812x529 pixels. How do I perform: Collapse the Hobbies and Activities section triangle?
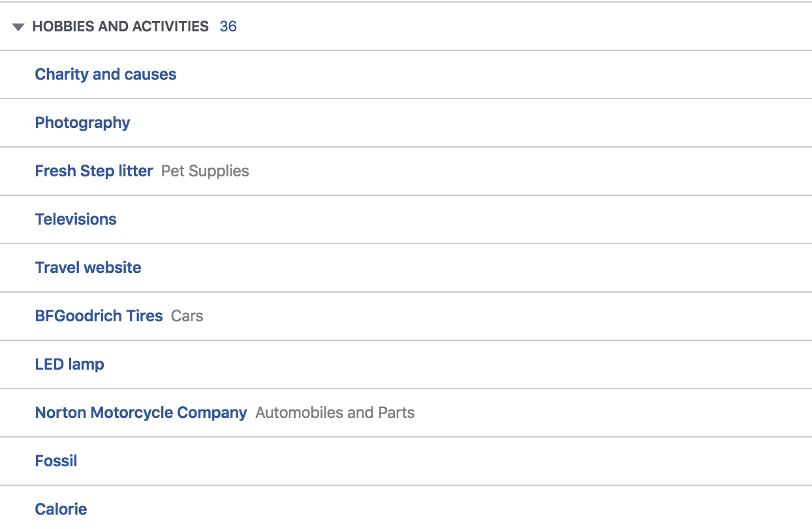(18, 27)
